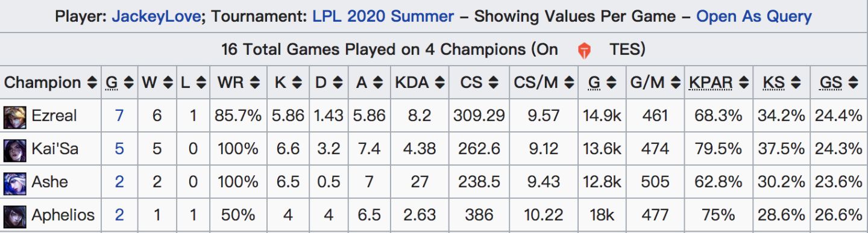The width and height of the screenshot is (868, 233).
Task: Open the JackeyLove player link
Action: point(157,16)
